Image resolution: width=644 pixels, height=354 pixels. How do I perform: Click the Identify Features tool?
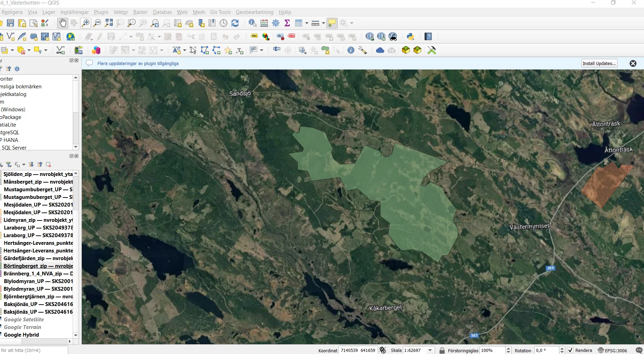point(253,23)
